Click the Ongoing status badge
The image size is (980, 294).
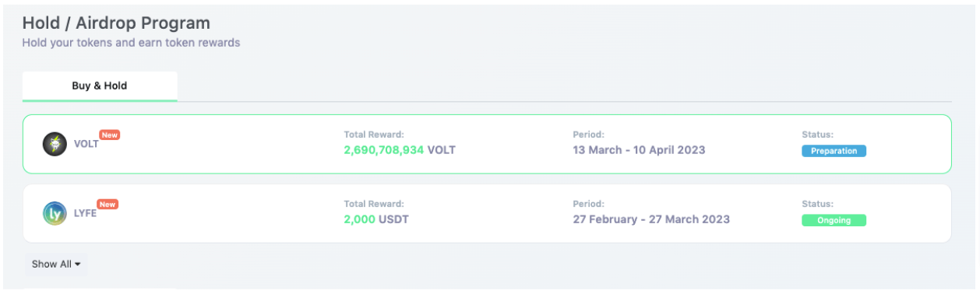(x=834, y=220)
